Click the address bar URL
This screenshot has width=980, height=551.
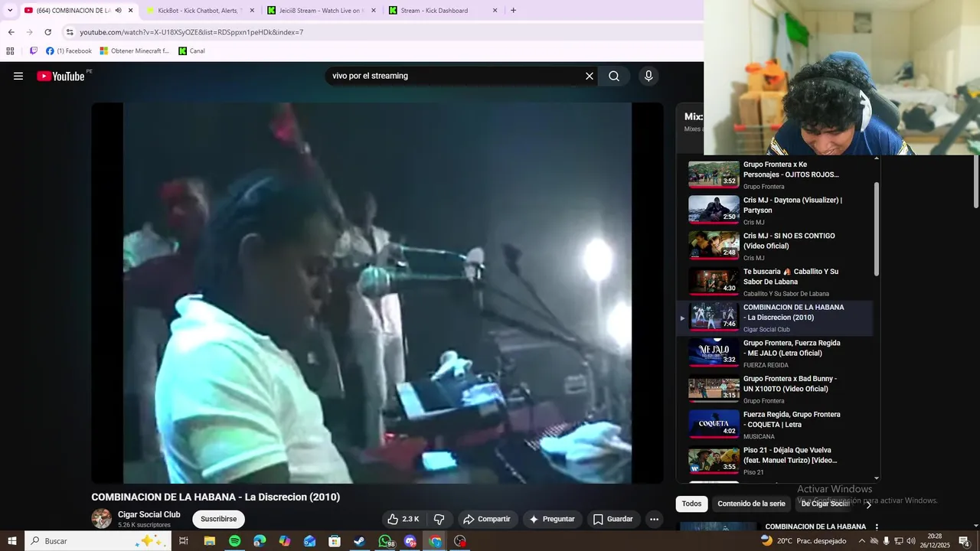click(x=191, y=32)
